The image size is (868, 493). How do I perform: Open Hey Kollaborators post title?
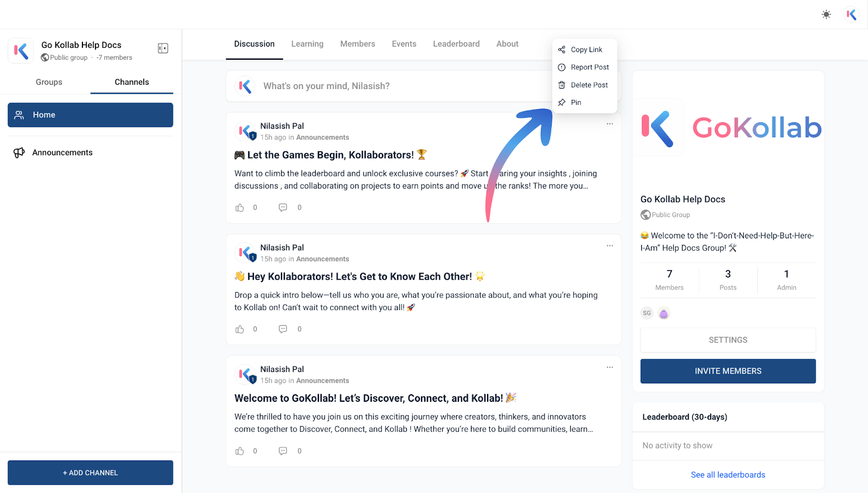[359, 276]
